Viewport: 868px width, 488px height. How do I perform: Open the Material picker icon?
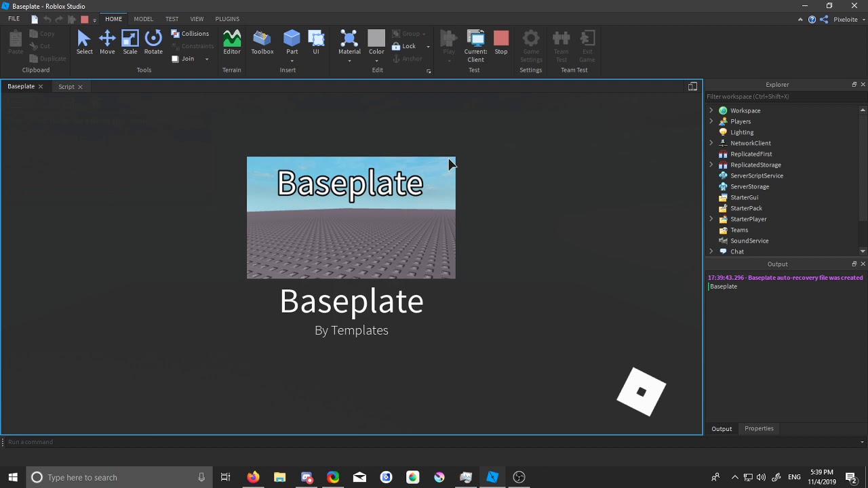tap(349, 39)
